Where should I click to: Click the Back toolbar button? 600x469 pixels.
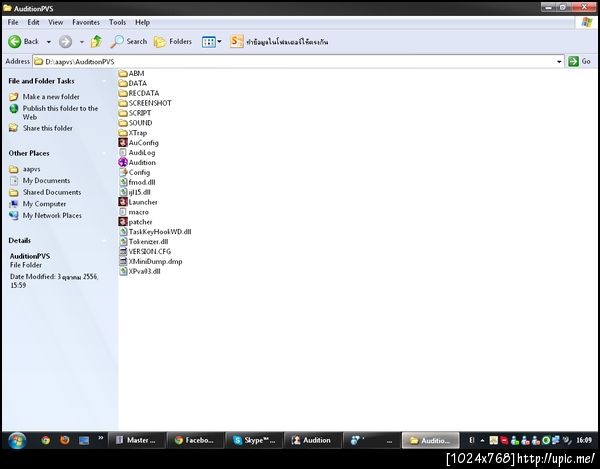click(x=24, y=41)
